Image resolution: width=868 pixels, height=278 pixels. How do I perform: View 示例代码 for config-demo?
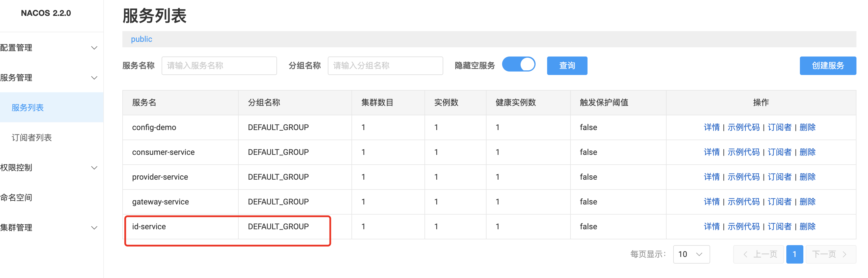tap(744, 127)
